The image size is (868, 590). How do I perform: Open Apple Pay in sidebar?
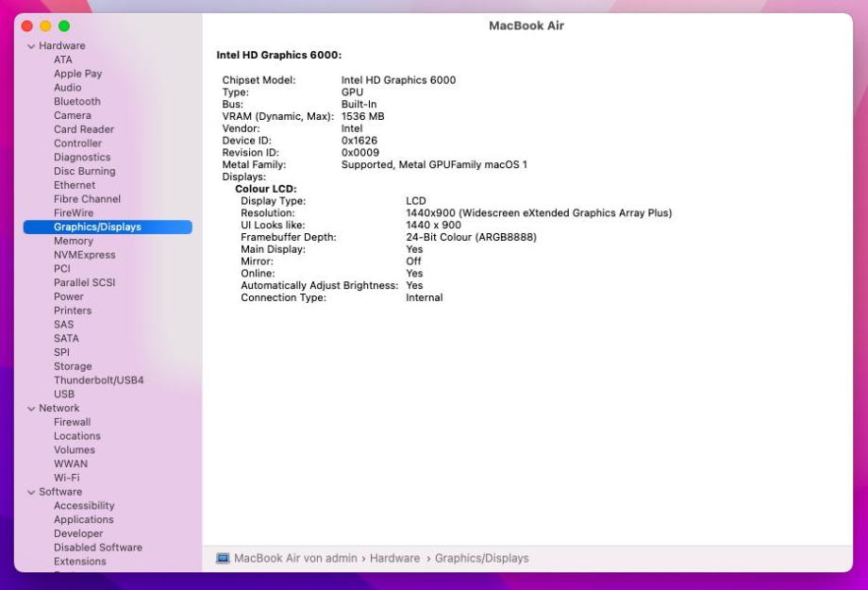78,74
